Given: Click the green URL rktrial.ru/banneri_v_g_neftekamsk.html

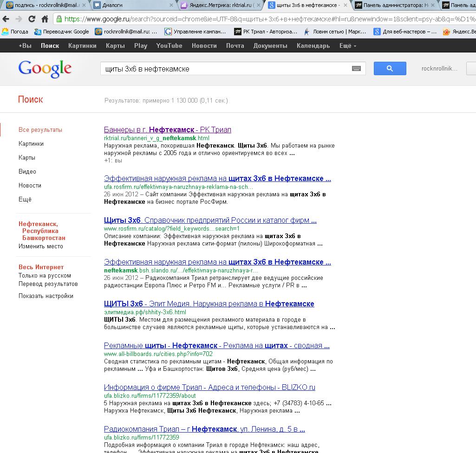Looking at the screenshot, I should click(156, 138).
